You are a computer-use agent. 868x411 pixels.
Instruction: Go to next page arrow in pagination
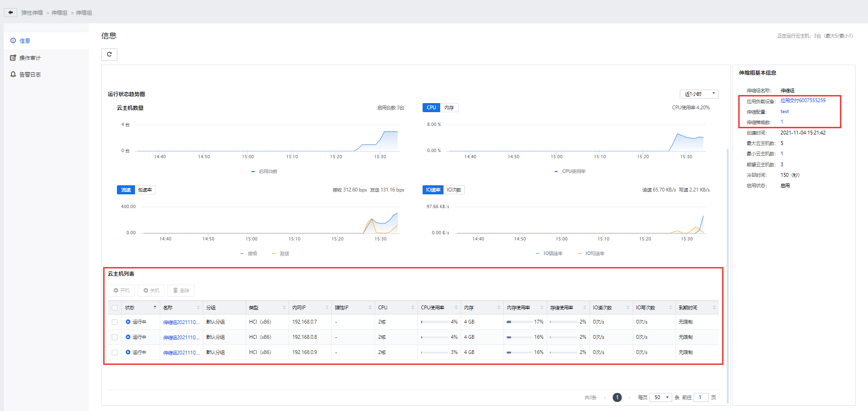(629, 397)
